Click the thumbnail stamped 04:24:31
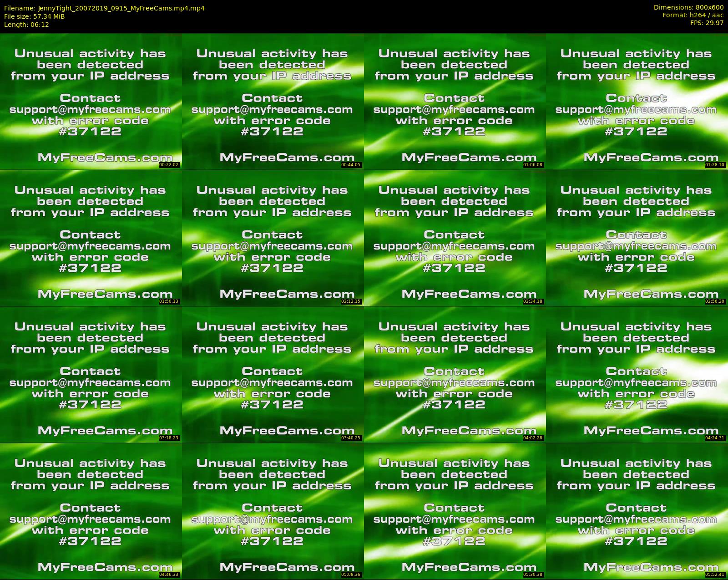The height and width of the screenshot is (580, 728). point(637,374)
